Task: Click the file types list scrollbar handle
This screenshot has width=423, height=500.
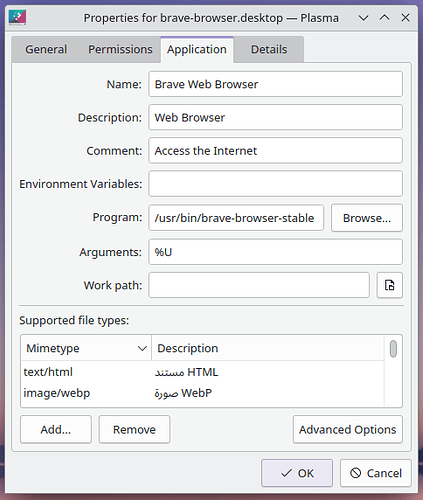Action: [393, 349]
